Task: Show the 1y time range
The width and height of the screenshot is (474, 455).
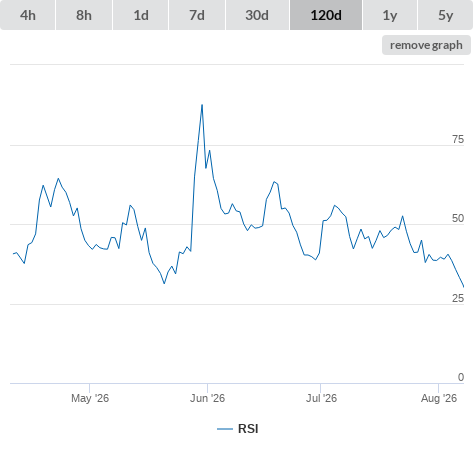Action: (x=390, y=15)
